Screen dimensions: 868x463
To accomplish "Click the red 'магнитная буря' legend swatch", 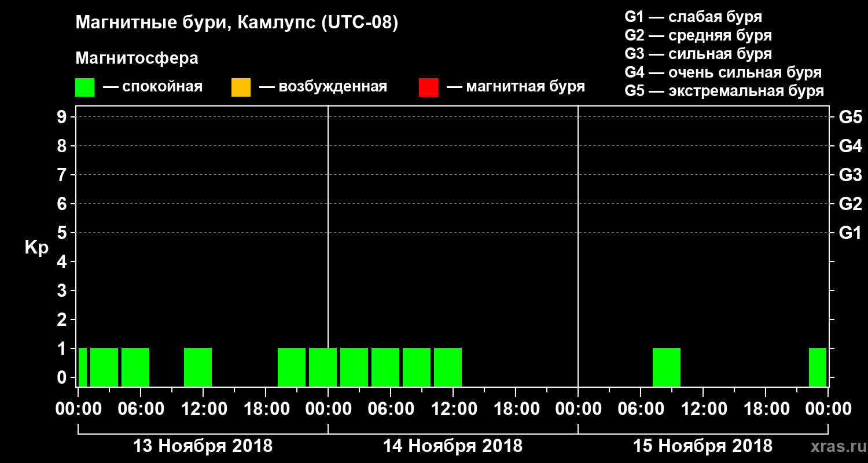I will tap(428, 87).
